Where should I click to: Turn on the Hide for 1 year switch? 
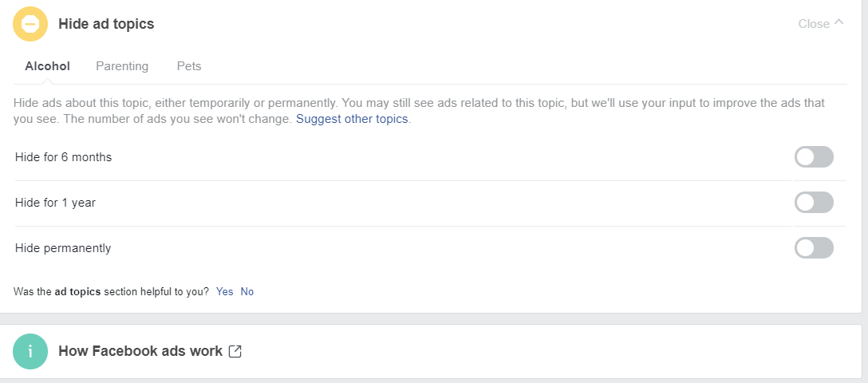point(814,203)
